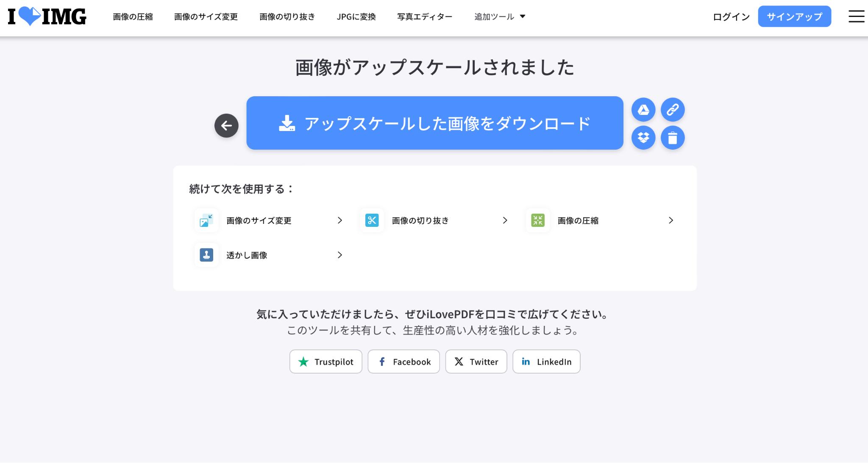Select 画像の圧縮 in continue section
Screen dimensions: 868x463
click(578, 220)
